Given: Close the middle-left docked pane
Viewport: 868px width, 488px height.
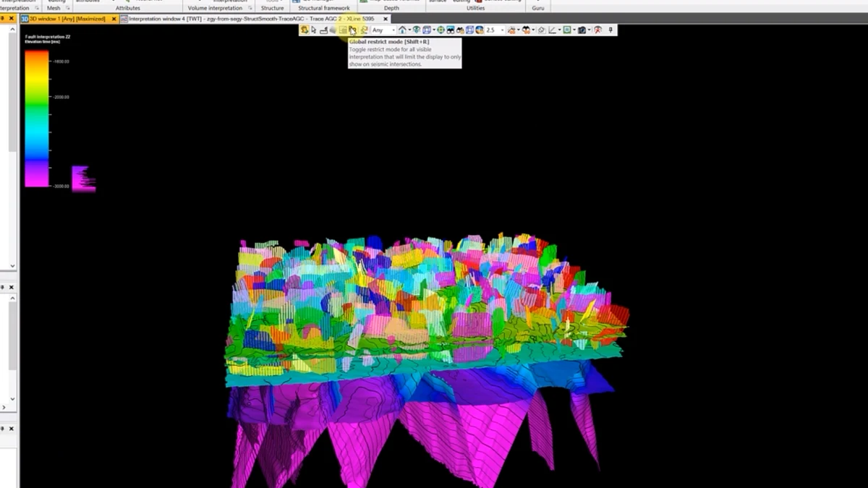Looking at the screenshot, I should click(12, 287).
